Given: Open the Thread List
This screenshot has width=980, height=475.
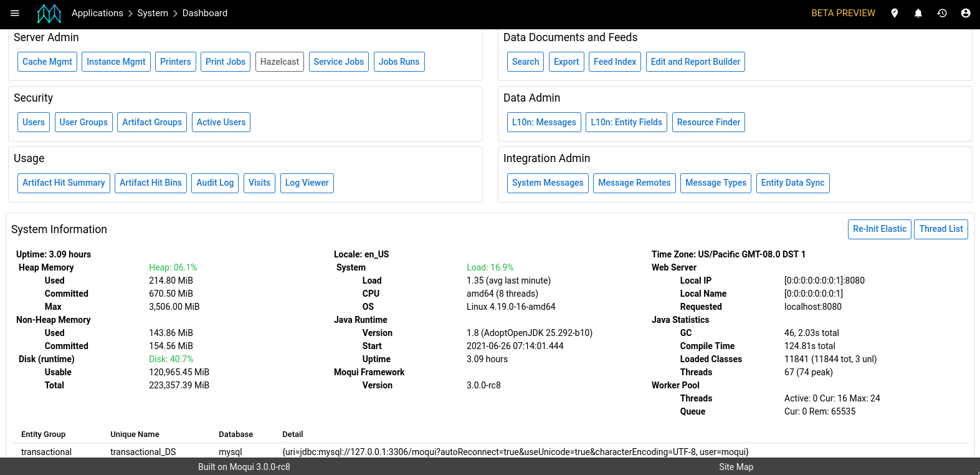Looking at the screenshot, I should coord(941,229).
